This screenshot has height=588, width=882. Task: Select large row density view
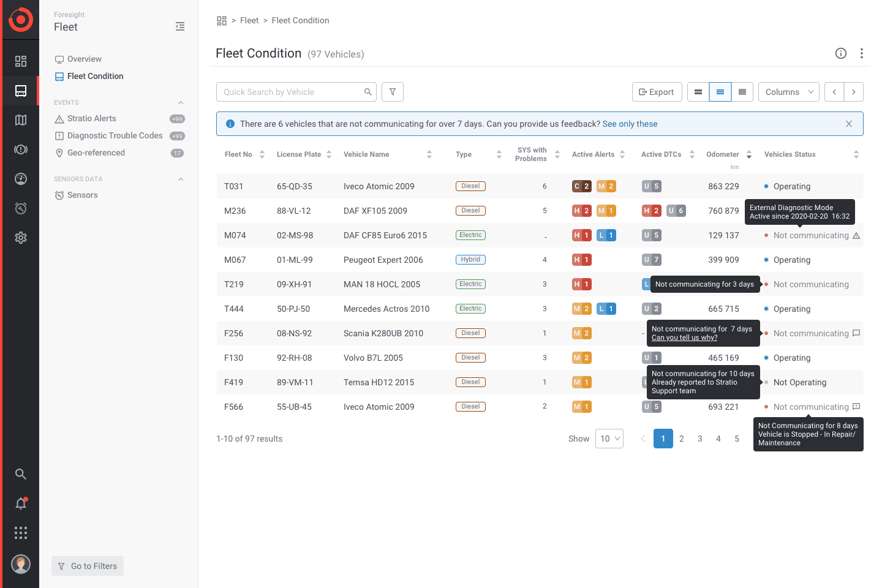pyautogui.click(x=742, y=92)
